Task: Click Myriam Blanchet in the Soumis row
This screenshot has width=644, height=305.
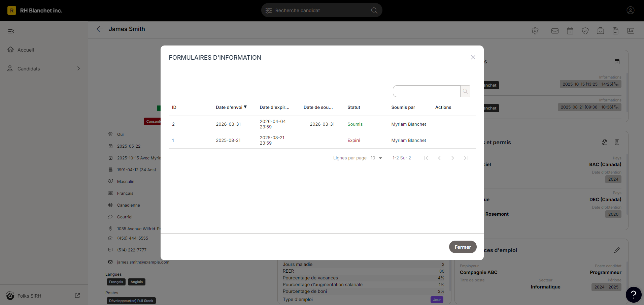Action: coord(409,124)
